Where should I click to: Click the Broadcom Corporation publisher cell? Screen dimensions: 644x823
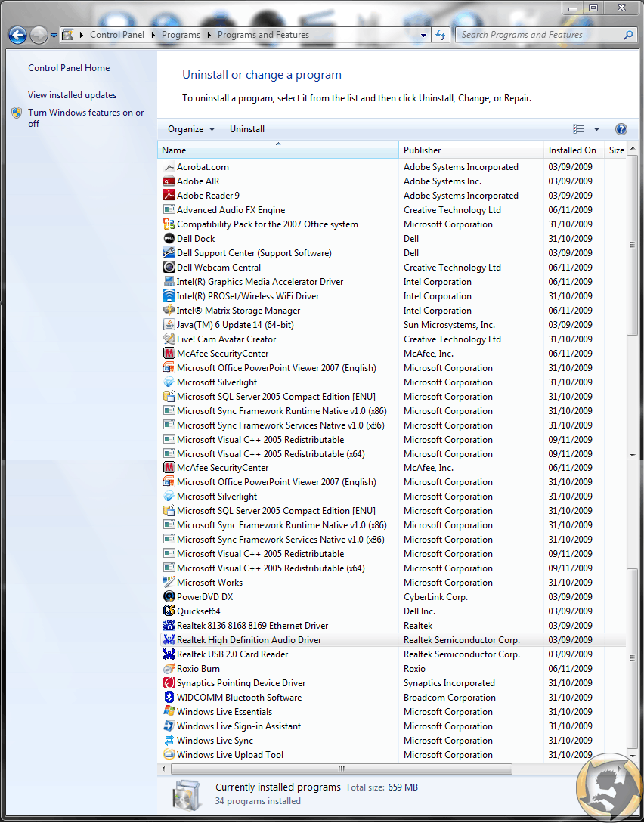pos(449,698)
